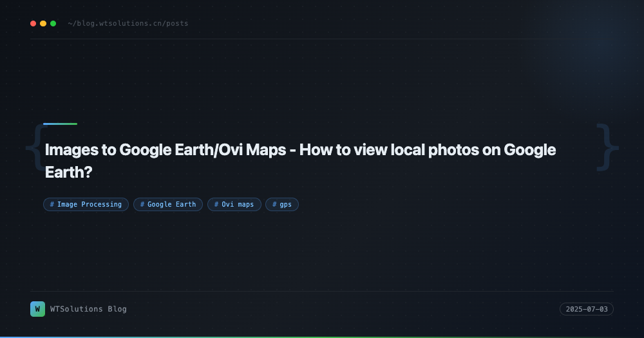644x338 pixels.
Task: Select the Image Processing tag
Action: [86, 205]
